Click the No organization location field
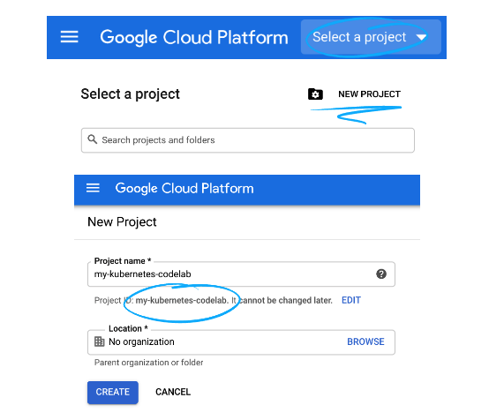504x420 pixels. click(x=241, y=342)
